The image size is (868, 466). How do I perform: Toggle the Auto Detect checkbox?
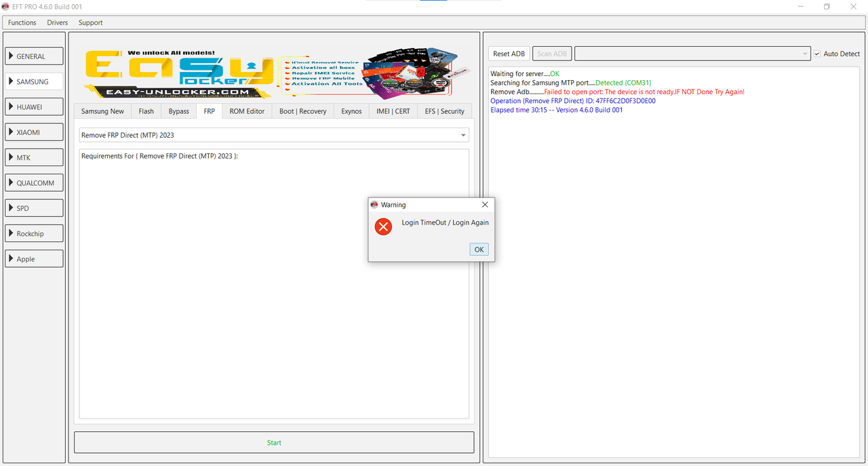pos(817,54)
